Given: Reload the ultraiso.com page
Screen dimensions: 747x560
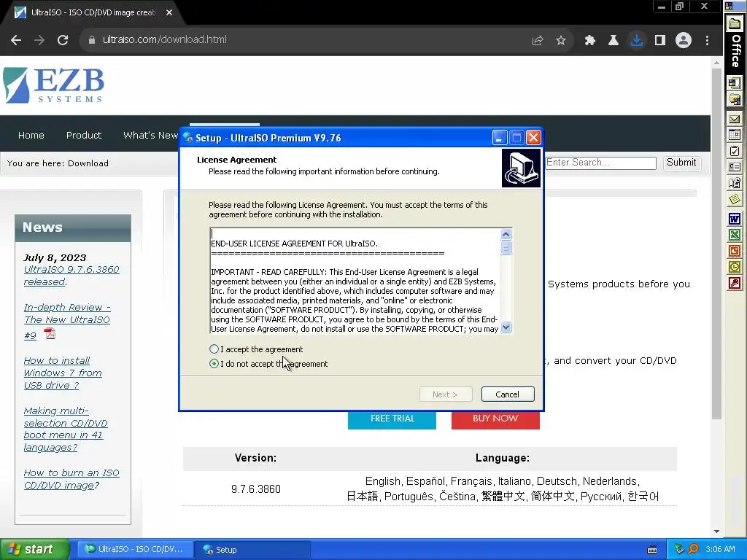Looking at the screenshot, I should pos(63,40).
